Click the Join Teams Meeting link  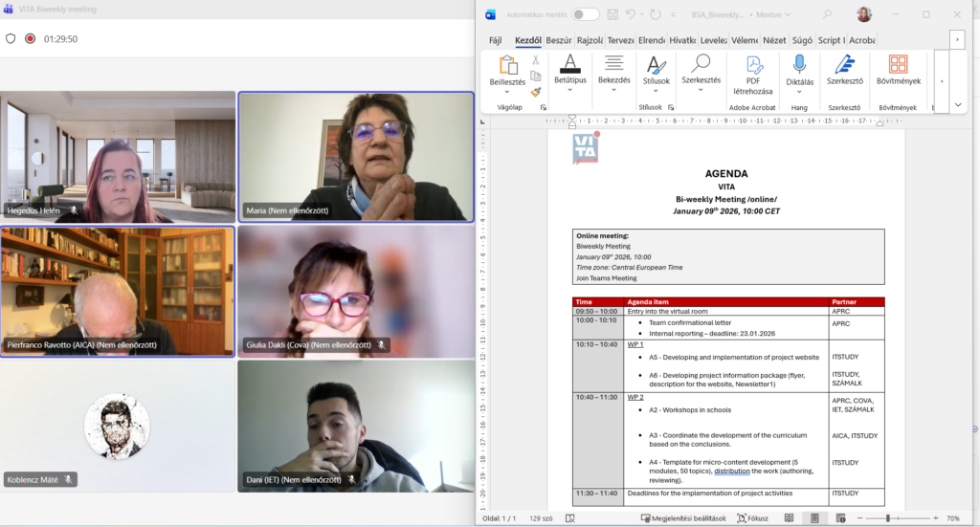pyautogui.click(x=606, y=278)
